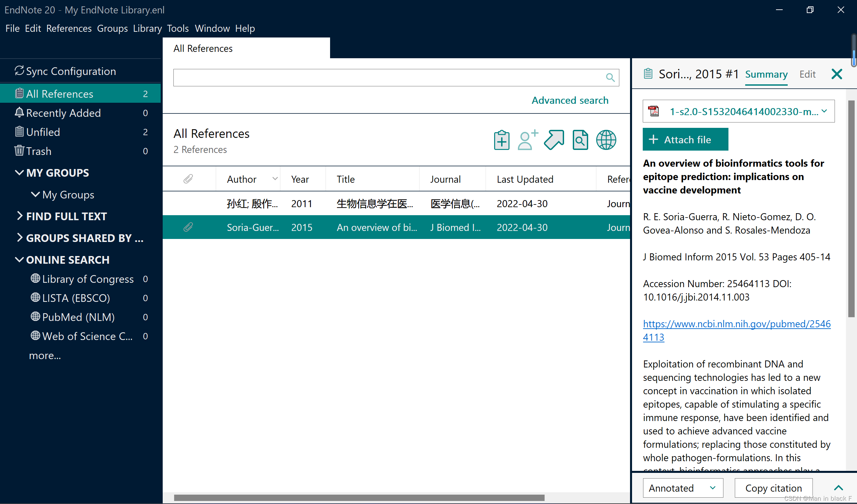Screen dimensions: 857x504
Task: Click the '2 References' count text
Action: pos(200,149)
